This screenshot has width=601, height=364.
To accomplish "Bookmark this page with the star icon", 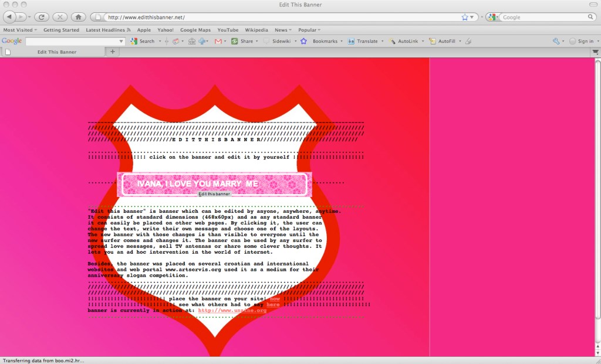I will tap(465, 17).
